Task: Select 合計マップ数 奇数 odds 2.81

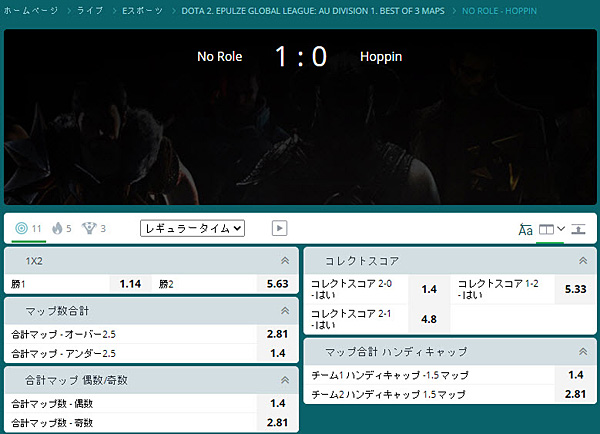Action: click(277, 423)
